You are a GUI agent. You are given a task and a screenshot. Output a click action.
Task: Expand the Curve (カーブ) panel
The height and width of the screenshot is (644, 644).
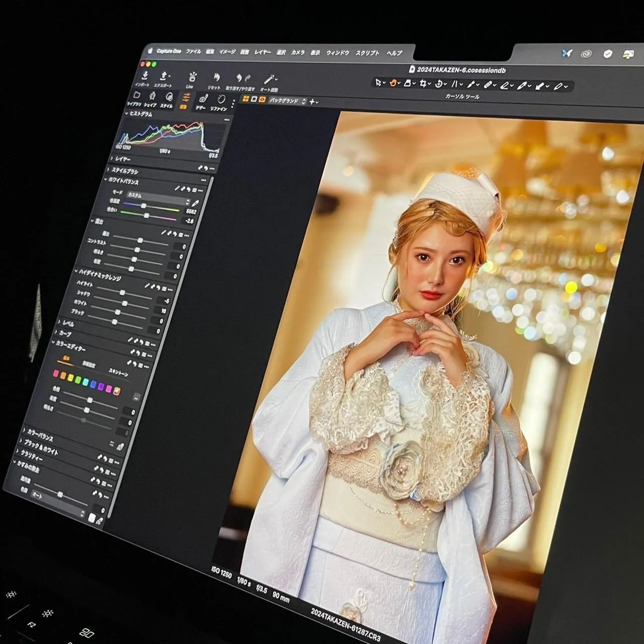click(56, 332)
